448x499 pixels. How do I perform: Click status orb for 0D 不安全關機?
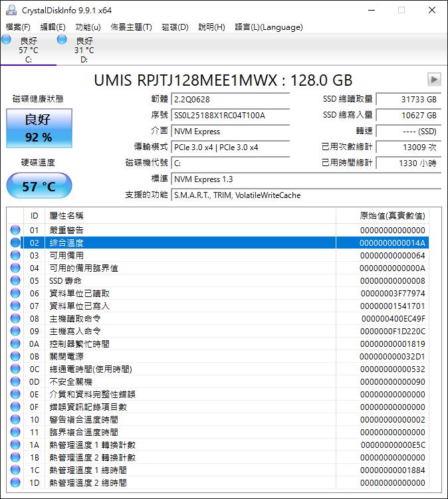(15, 381)
